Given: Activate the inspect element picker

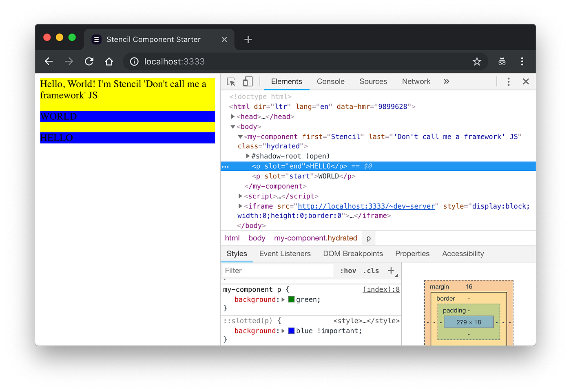Looking at the screenshot, I should pyautogui.click(x=231, y=81).
